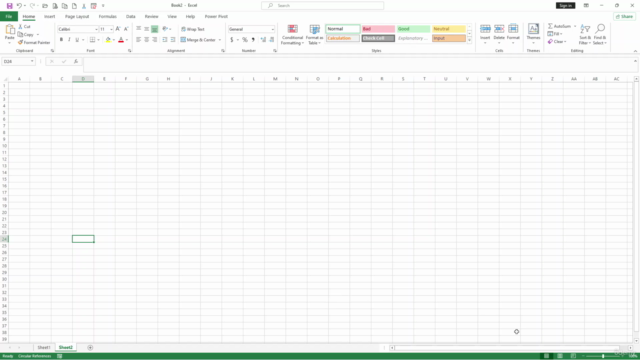The height and width of the screenshot is (360, 640).
Task: Increase the font size
Action: 118,29
